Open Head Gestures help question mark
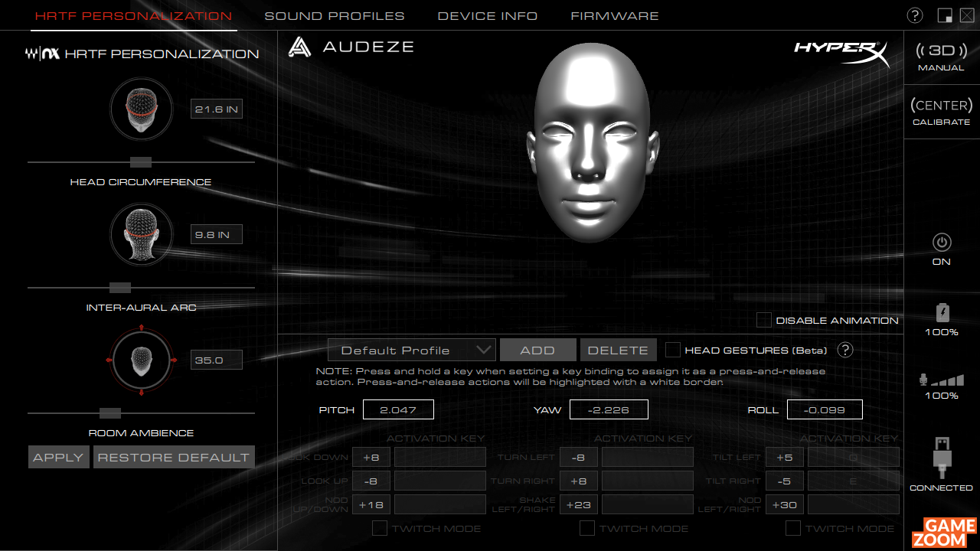 pos(844,350)
